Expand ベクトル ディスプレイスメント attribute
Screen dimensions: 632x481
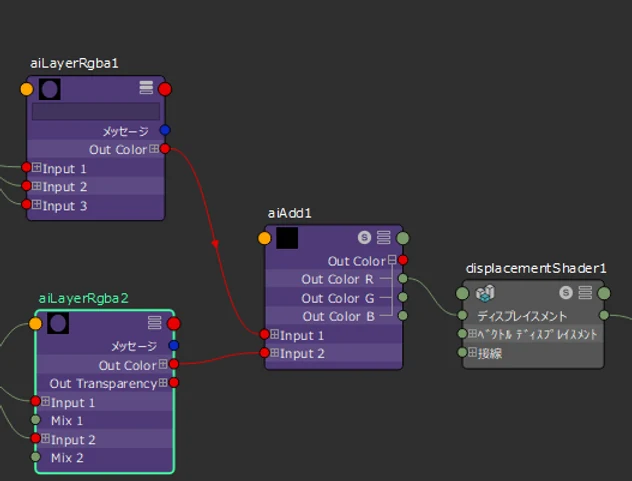point(472,333)
